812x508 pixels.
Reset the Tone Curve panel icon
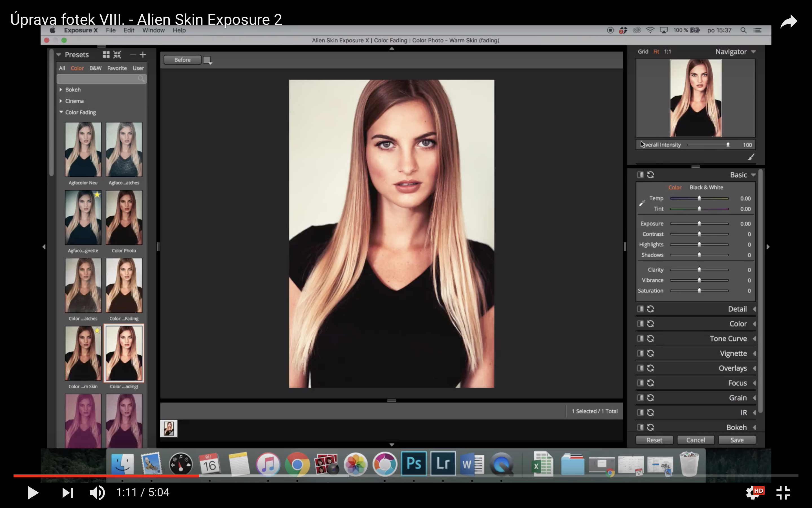point(650,338)
